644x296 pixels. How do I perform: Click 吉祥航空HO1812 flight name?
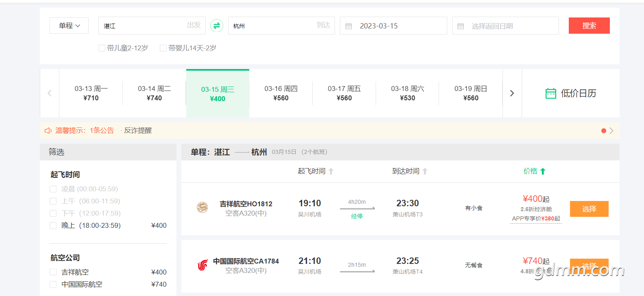click(x=246, y=204)
